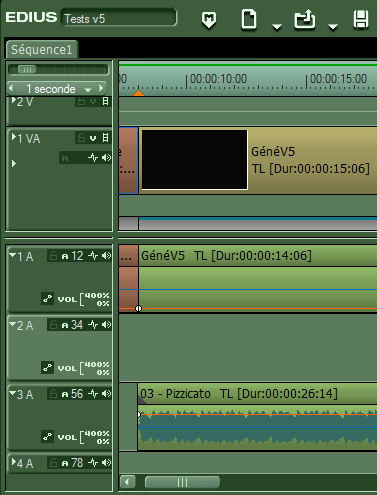Select the GénéV5 video clip thumbnail
The width and height of the screenshot is (377, 495).
pyautogui.click(x=194, y=160)
